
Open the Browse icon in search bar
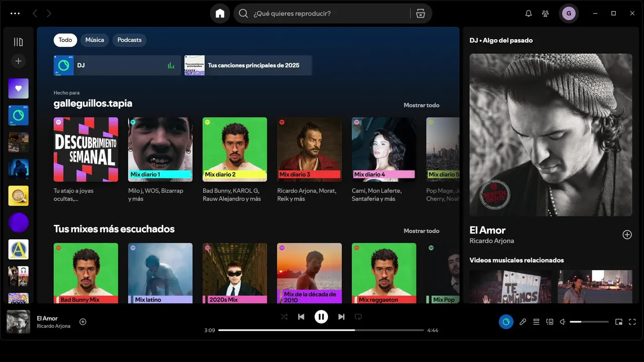[421, 14]
